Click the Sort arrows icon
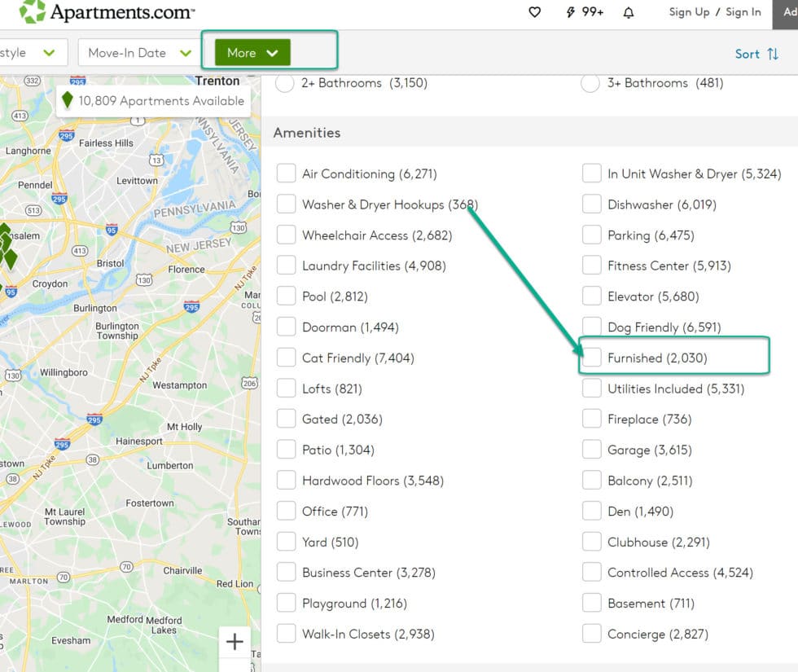 [x=772, y=54]
